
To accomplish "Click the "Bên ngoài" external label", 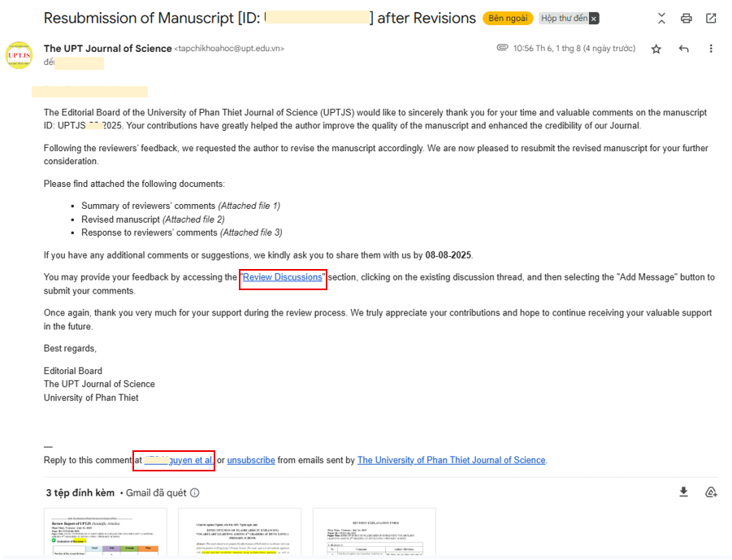I will coord(508,18).
